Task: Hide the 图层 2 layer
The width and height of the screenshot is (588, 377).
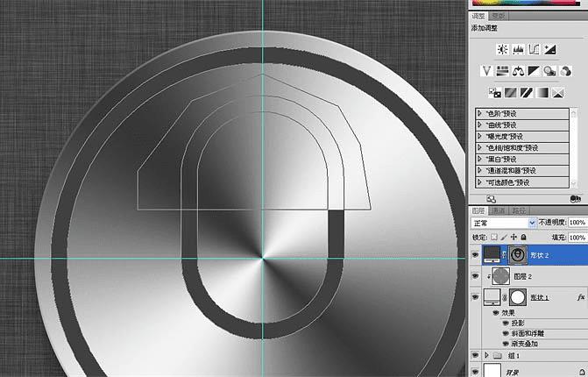Action: (475, 276)
